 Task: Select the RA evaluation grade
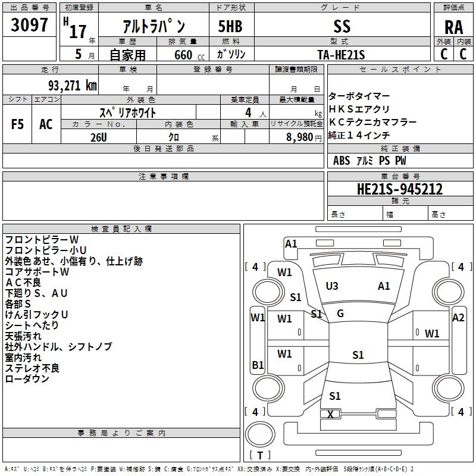454,27
